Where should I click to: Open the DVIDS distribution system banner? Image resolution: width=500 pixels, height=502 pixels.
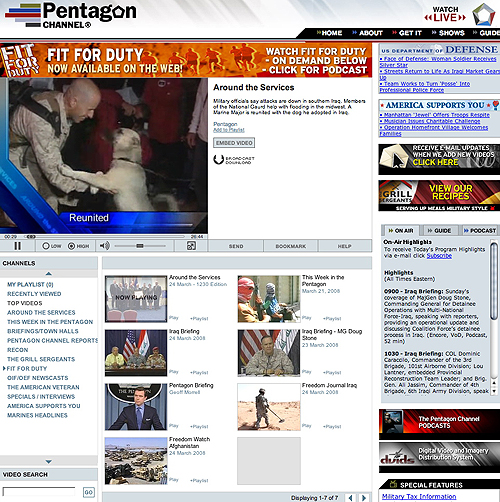(x=439, y=457)
